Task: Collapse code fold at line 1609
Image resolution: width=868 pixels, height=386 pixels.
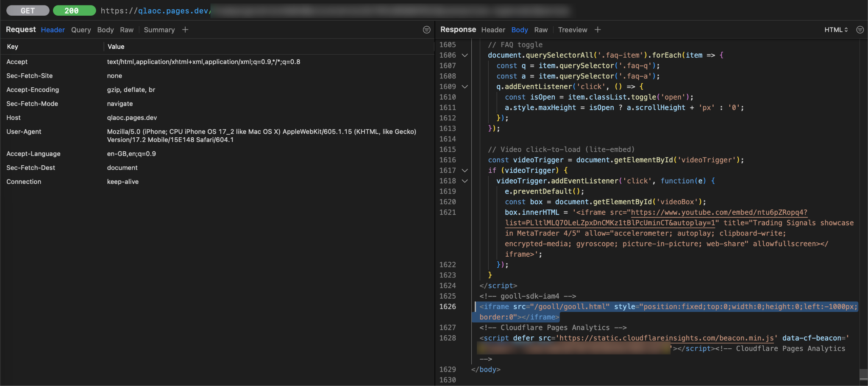Action: pos(465,86)
